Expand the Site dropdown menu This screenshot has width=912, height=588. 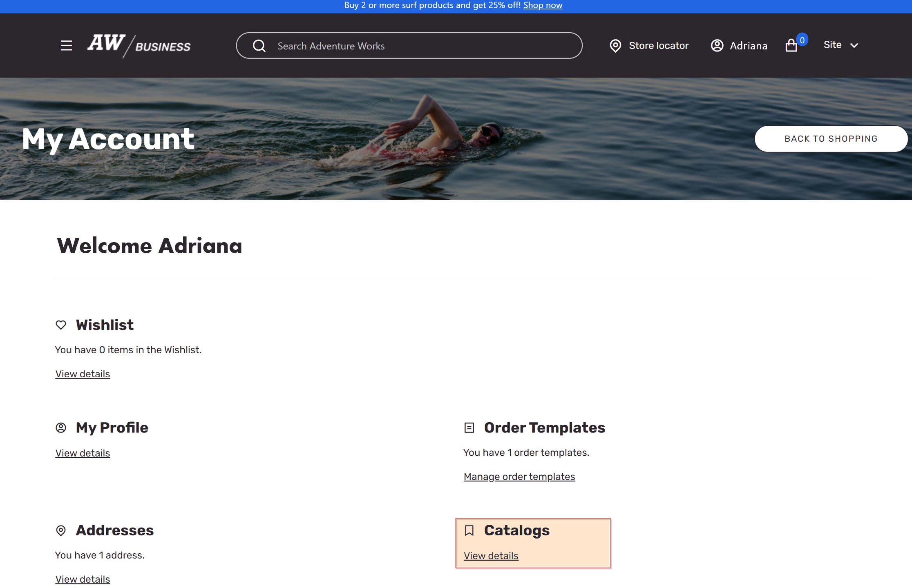[840, 45]
